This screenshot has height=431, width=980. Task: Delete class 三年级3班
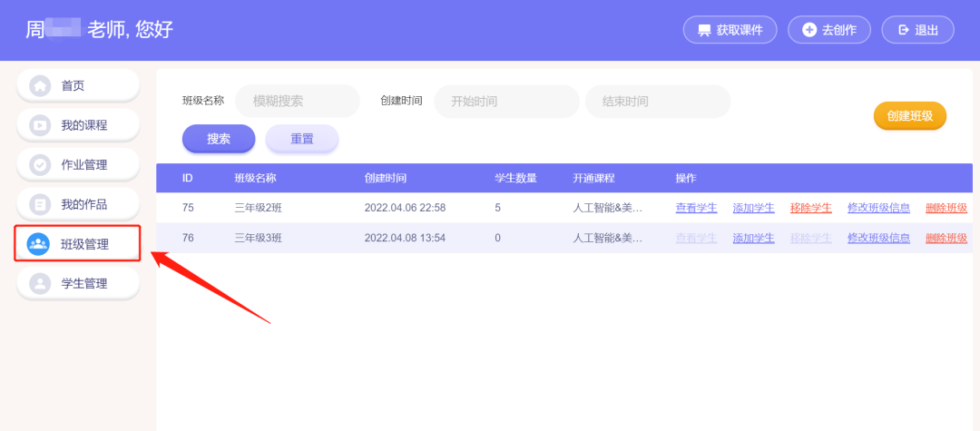(946, 238)
